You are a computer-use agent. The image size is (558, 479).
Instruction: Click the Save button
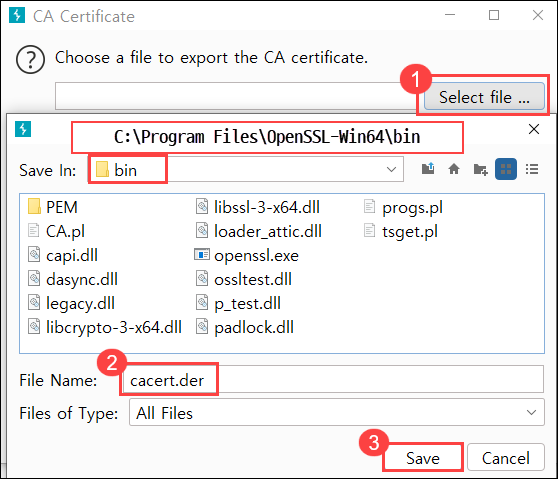pyautogui.click(x=423, y=458)
